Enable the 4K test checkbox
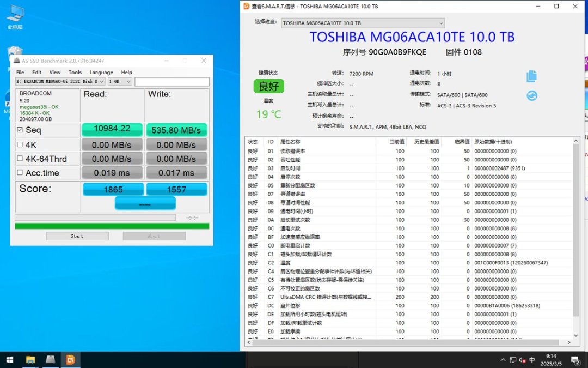The height and width of the screenshot is (368, 588). tap(20, 144)
